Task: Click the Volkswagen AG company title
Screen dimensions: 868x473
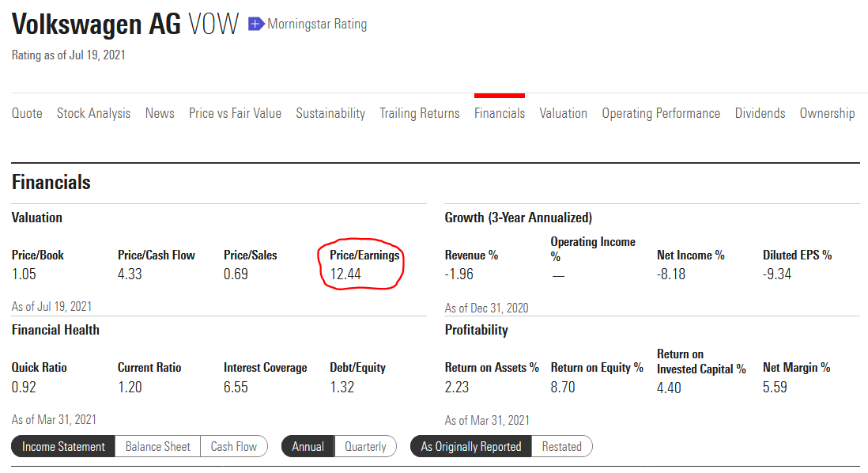Action: (x=96, y=25)
